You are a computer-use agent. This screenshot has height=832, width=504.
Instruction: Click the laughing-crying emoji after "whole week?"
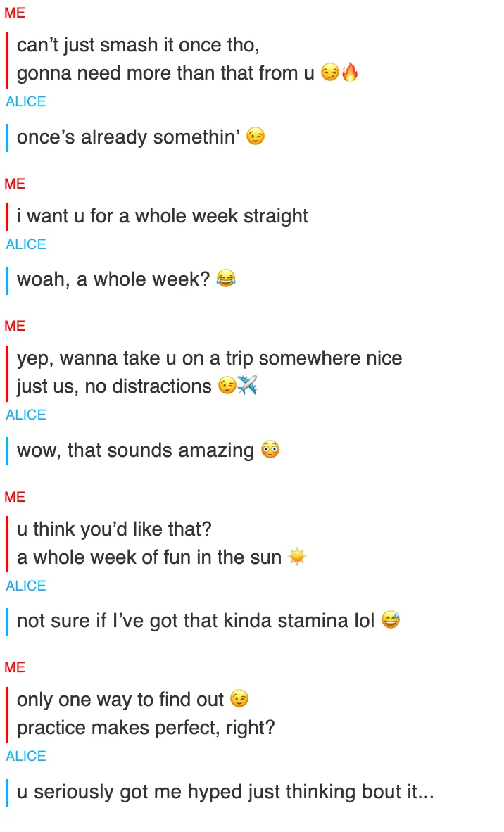tap(226, 278)
